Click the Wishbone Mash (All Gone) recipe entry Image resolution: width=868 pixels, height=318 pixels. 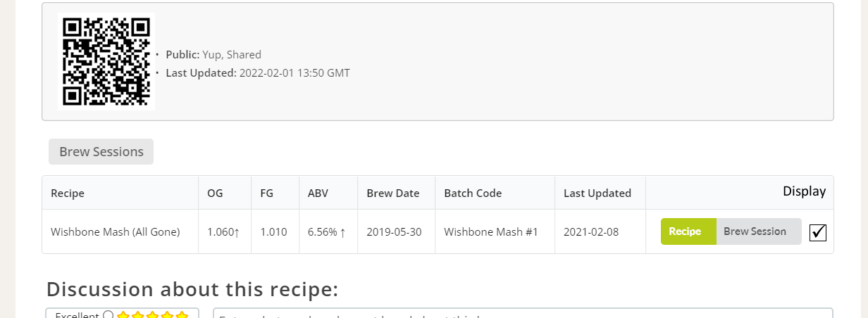click(x=116, y=231)
